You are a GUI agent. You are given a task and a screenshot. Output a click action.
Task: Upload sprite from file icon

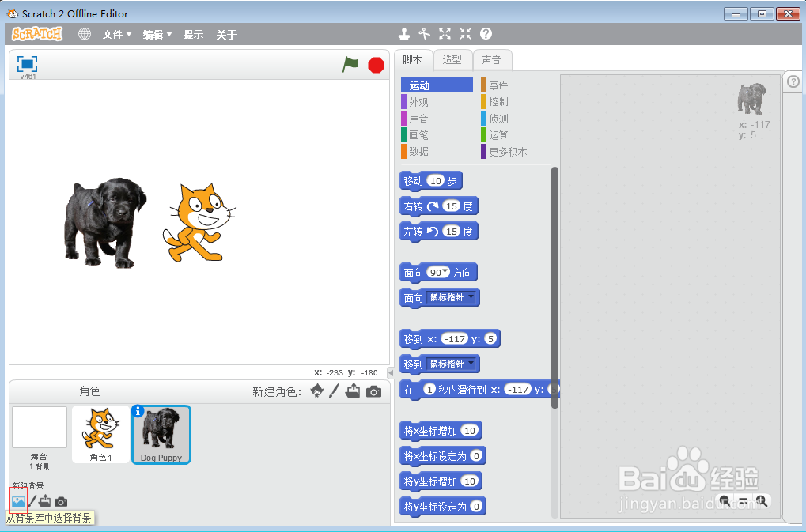pyautogui.click(x=353, y=391)
